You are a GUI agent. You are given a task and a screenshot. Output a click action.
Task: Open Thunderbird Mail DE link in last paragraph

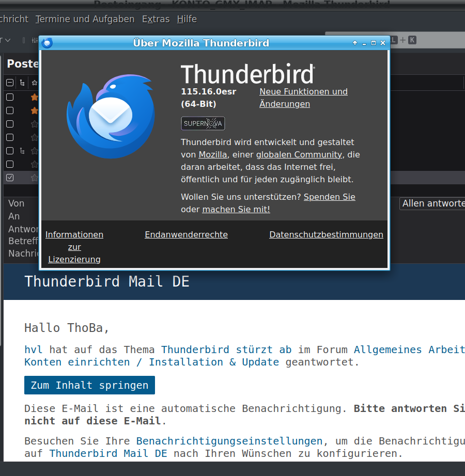point(108,453)
